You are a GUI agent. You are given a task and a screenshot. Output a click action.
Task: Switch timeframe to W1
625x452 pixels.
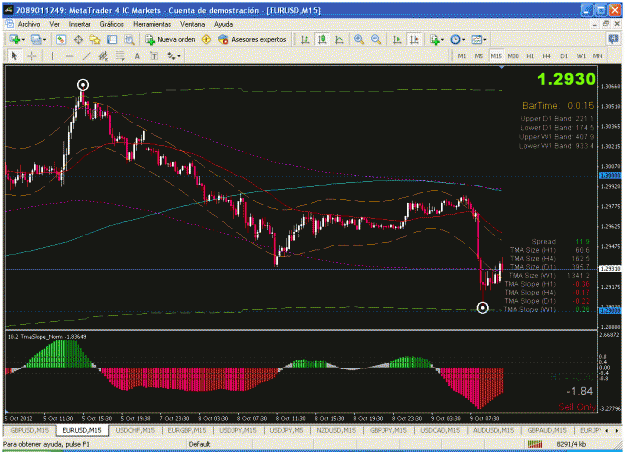point(581,56)
